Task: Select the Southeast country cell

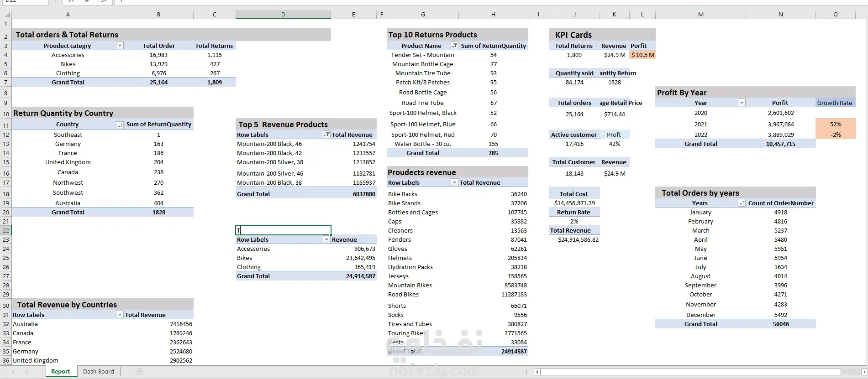Action: (68, 135)
